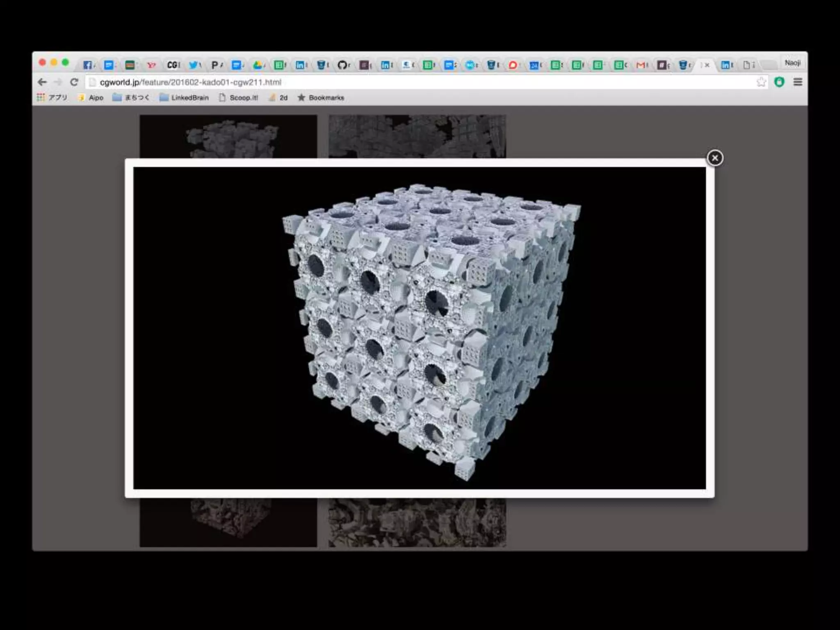Open the LinkedBrain bookmarks folder
The height and width of the screenshot is (630, 840).
(x=184, y=98)
